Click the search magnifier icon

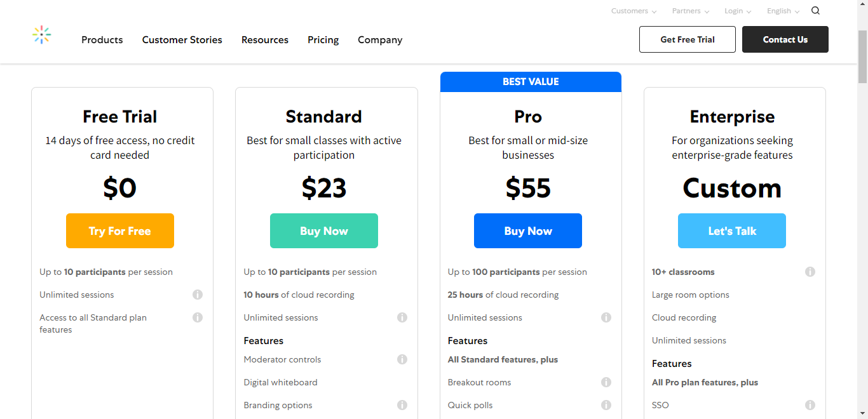(815, 11)
